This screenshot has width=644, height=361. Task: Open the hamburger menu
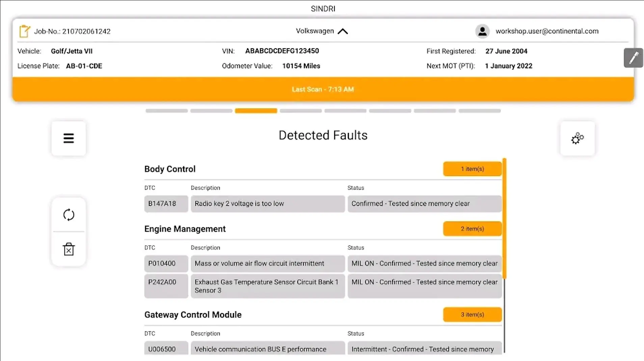[69, 138]
